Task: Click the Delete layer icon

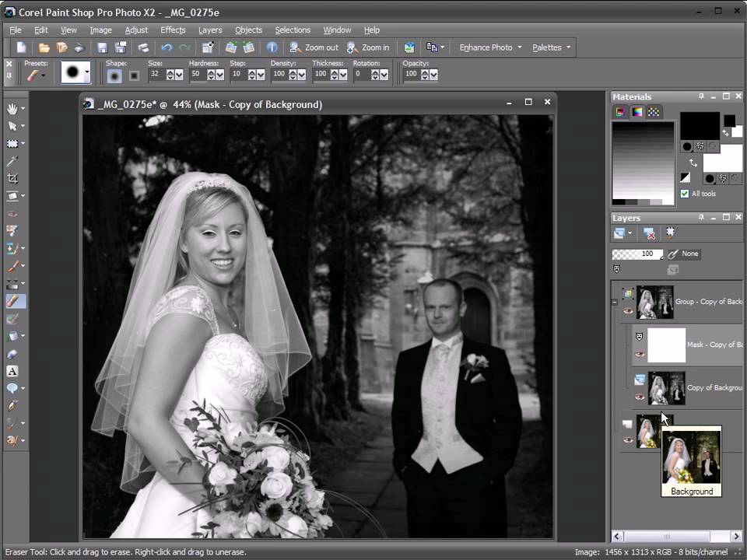Action: 648,233
